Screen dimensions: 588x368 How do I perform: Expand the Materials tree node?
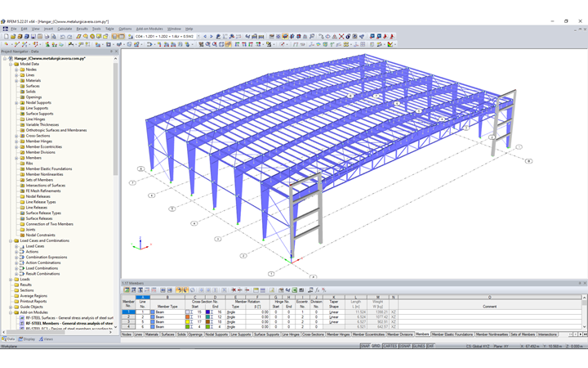click(16, 81)
